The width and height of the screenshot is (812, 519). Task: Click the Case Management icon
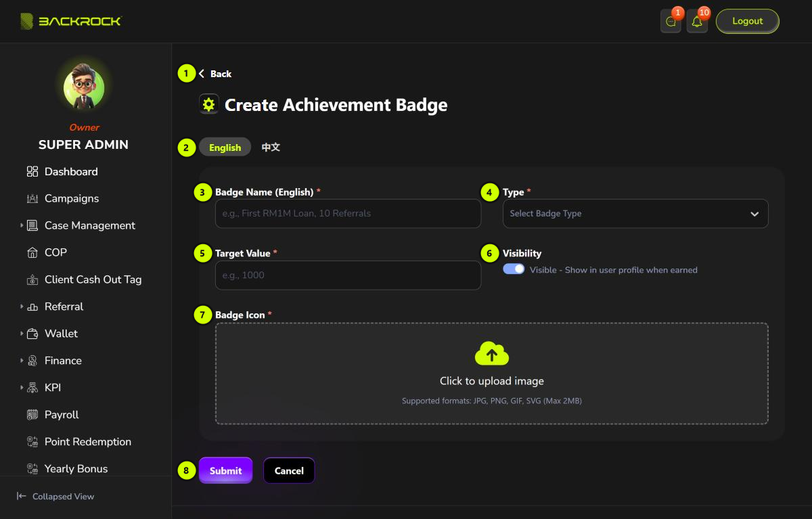click(32, 226)
